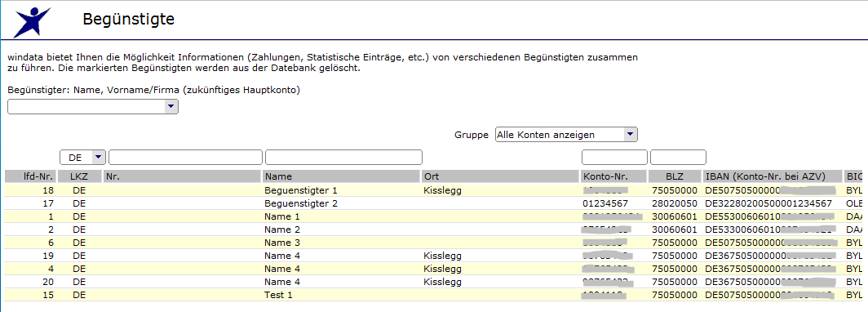Sort by the Konto-Nr. column header

point(613,176)
